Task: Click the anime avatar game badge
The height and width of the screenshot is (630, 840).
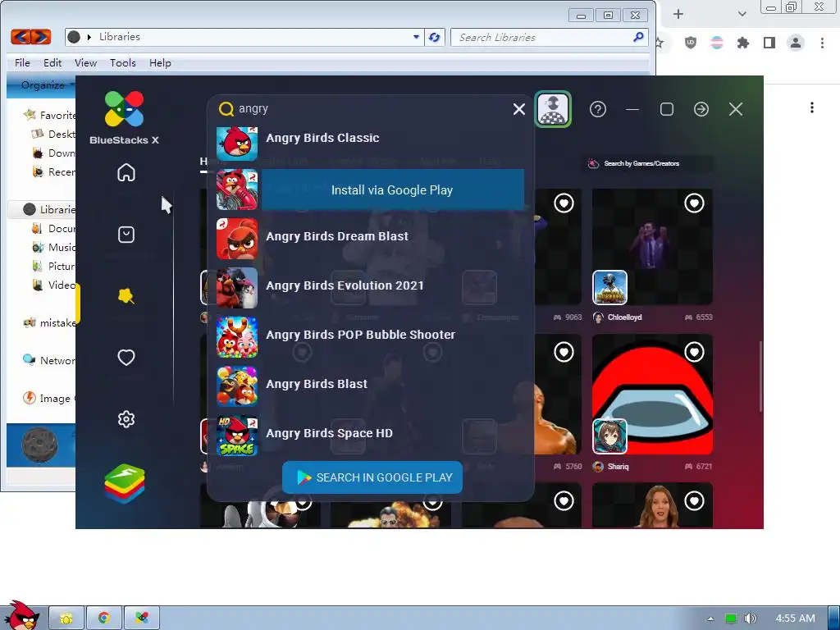Action: click(609, 436)
